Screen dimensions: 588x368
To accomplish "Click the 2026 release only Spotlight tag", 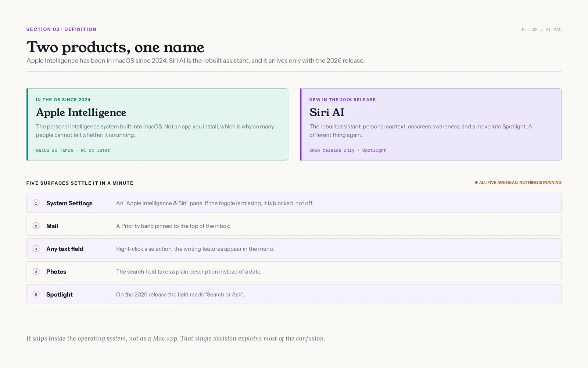I will pos(348,150).
